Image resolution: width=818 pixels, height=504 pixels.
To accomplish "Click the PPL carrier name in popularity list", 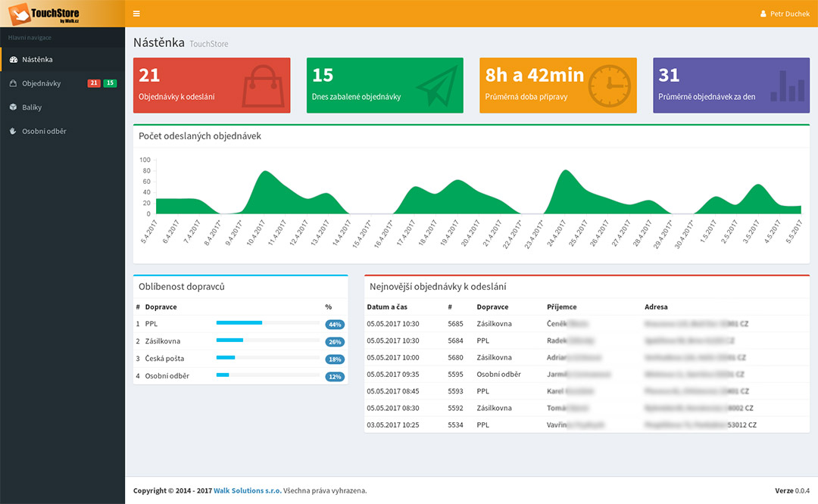I will coord(151,324).
